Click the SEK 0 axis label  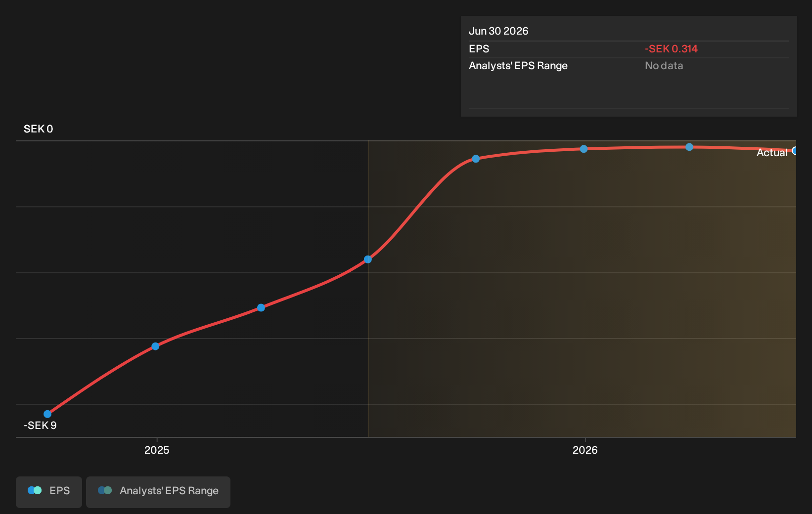point(39,129)
